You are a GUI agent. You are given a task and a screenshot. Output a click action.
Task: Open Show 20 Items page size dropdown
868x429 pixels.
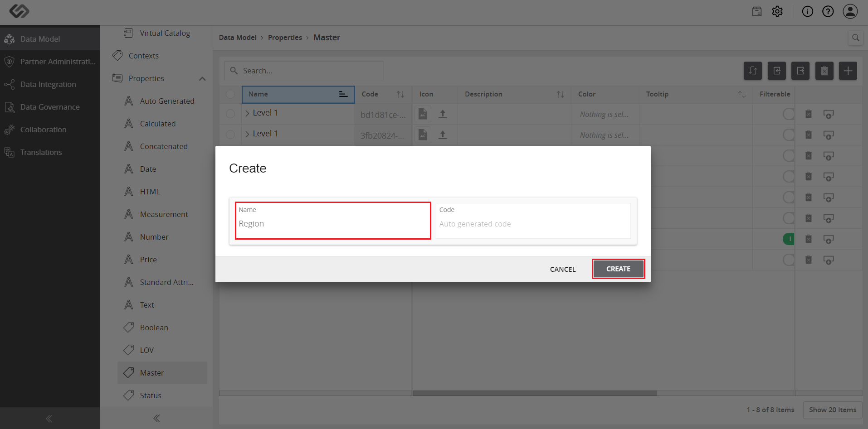[x=833, y=410]
